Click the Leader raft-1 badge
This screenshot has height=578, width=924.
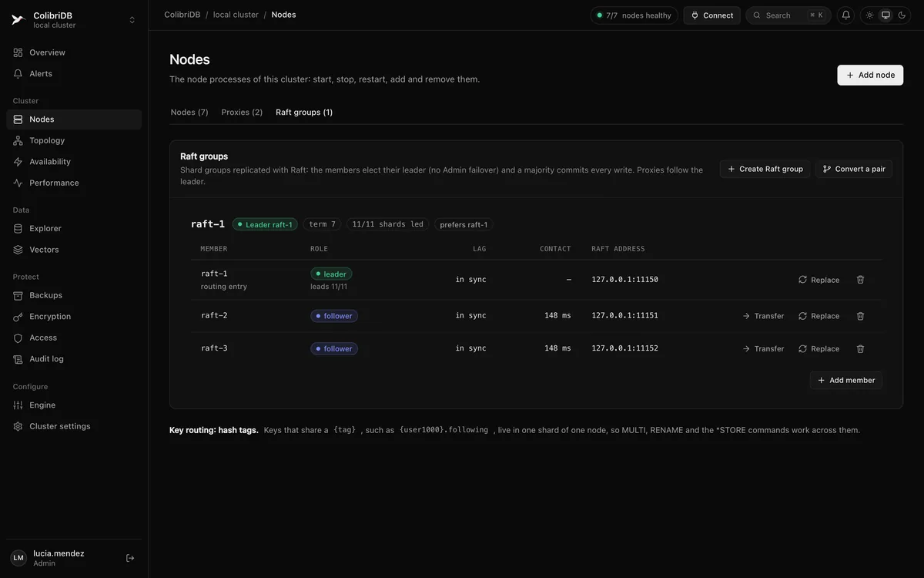click(265, 224)
